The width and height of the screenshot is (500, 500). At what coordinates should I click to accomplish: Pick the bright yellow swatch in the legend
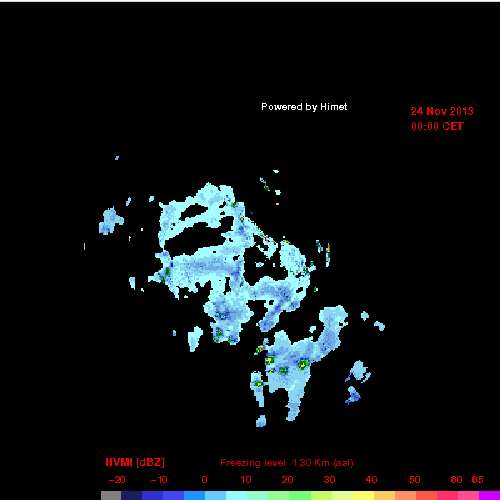click(363, 495)
